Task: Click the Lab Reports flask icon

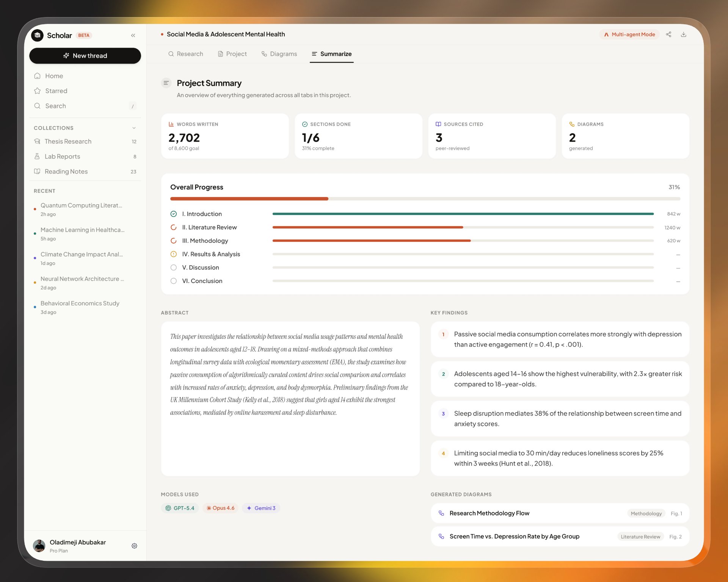Action: [37, 156]
